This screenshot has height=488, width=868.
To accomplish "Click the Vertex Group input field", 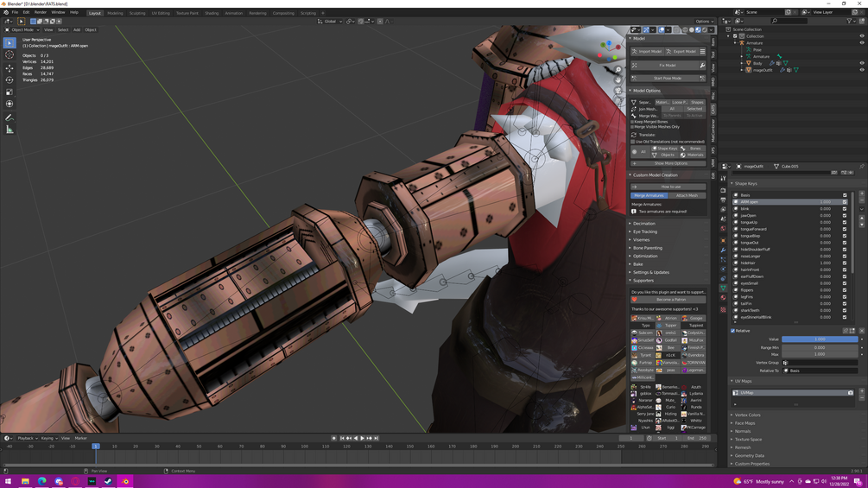I will (820, 363).
